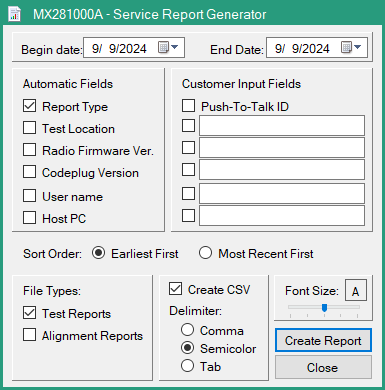Click the Sort Order: label
This screenshot has width=385, height=390.
click(x=53, y=254)
